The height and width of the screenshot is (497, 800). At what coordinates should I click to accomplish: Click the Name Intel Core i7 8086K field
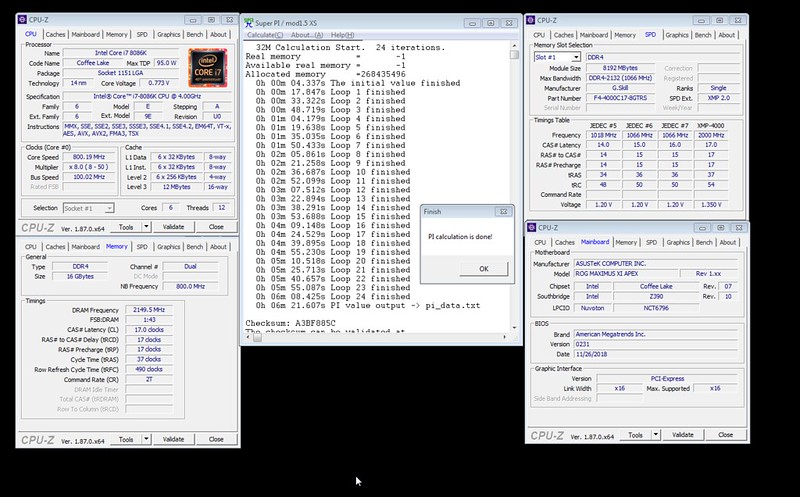tap(120, 53)
